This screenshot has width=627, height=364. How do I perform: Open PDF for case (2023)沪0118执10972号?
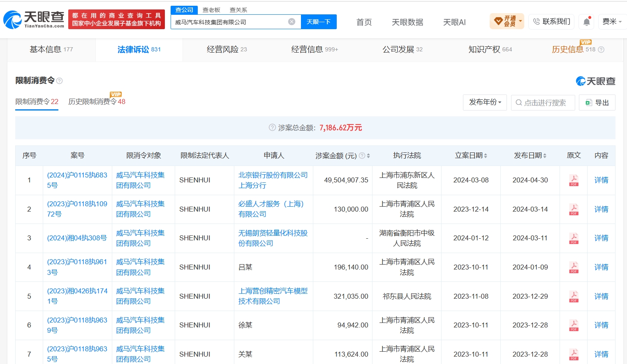[x=574, y=209]
